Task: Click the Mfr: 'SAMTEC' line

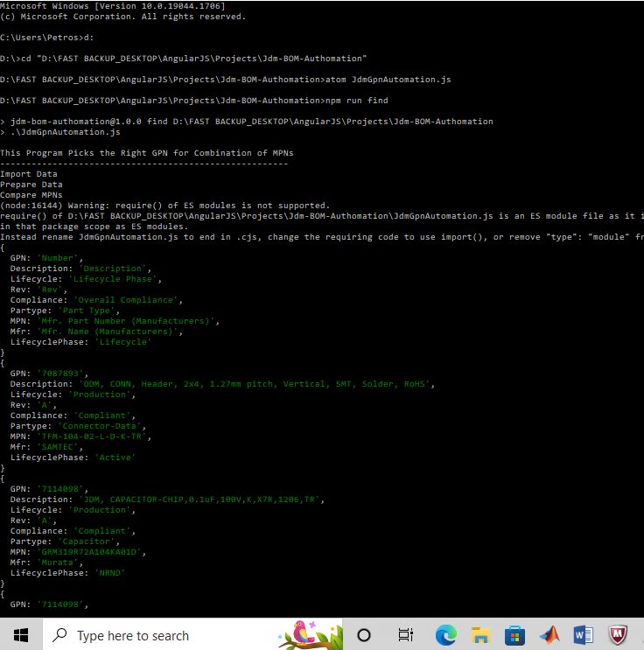Action: pyautogui.click(x=46, y=447)
